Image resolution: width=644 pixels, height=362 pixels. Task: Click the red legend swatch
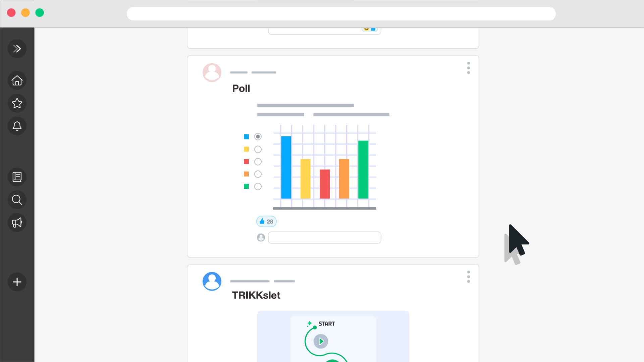click(x=247, y=162)
